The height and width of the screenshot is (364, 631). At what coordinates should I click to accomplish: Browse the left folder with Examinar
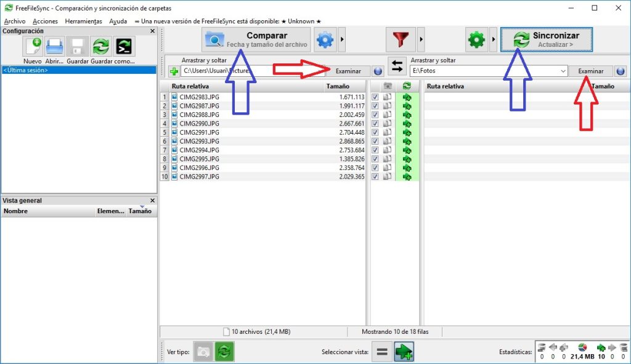point(348,71)
